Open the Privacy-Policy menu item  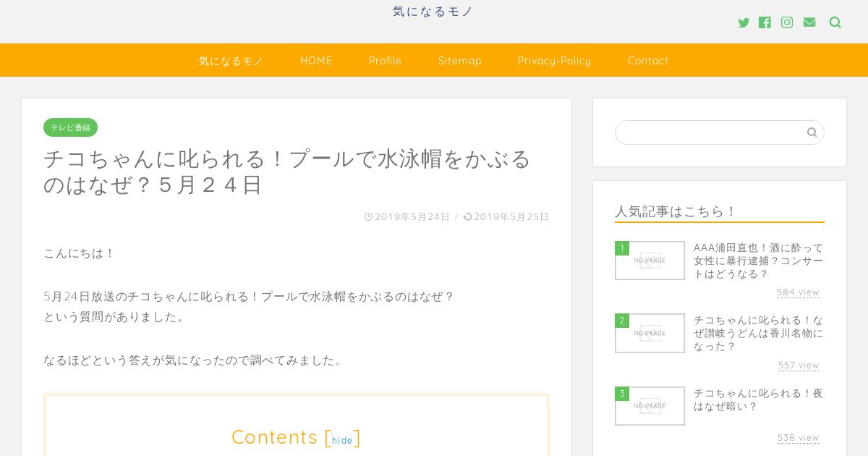point(555,61)
